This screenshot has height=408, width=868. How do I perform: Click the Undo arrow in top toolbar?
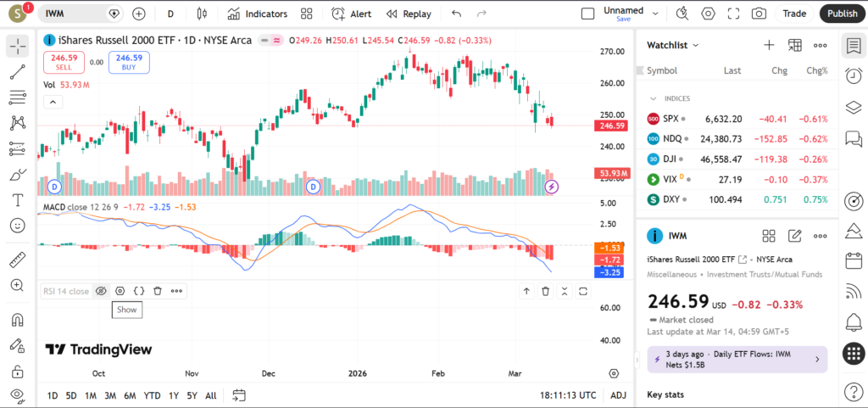click(x=457, y=14)
